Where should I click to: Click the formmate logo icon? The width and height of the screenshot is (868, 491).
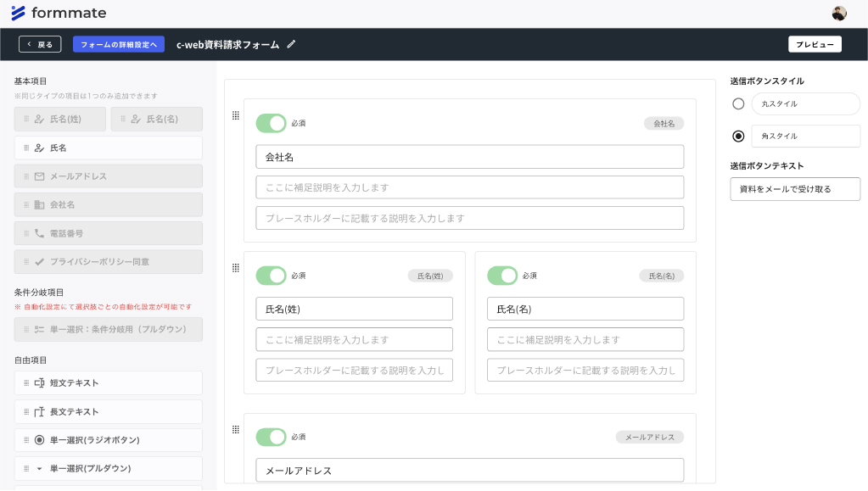pyautogui.click(x=18, y=13)
